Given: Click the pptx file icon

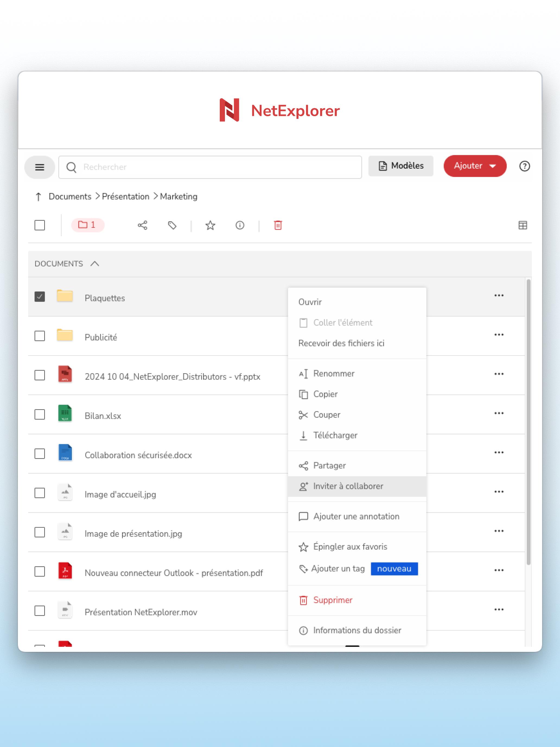Looking at the screenshot, I should point(65,374).
